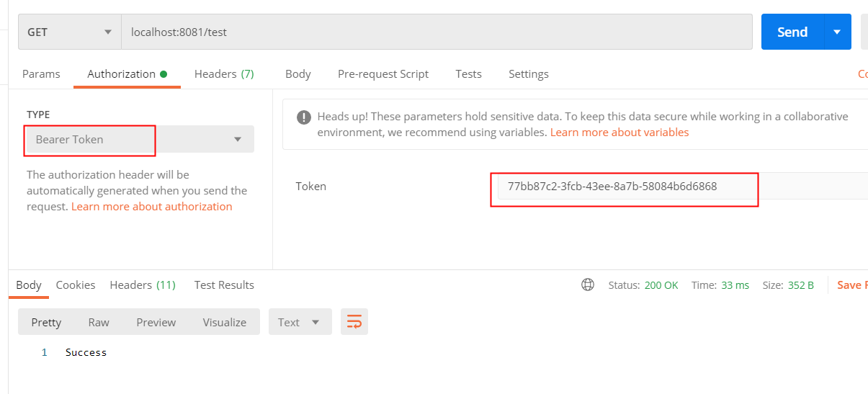Click the wrap lines icon in response toolbar

354,322
